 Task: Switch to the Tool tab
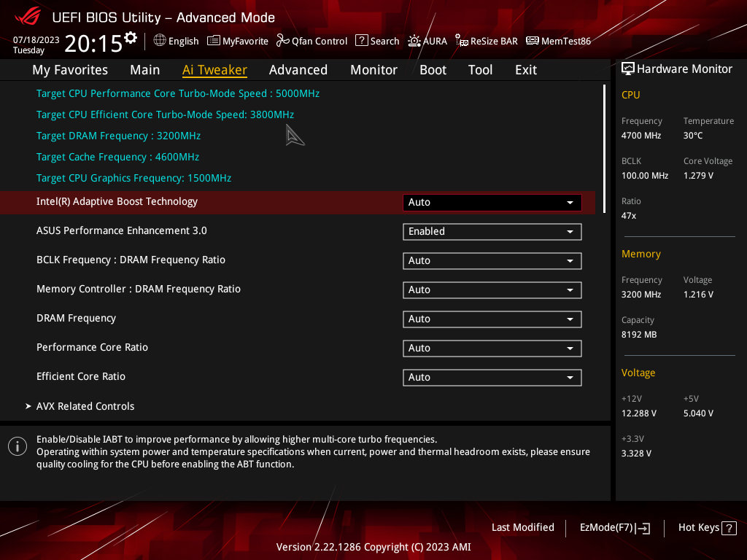(480, 70)
